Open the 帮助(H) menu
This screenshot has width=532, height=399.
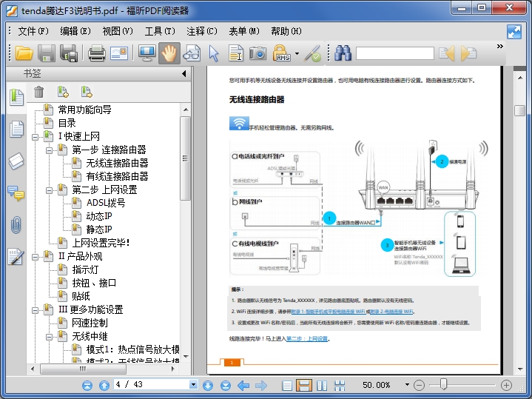(286, 31)
